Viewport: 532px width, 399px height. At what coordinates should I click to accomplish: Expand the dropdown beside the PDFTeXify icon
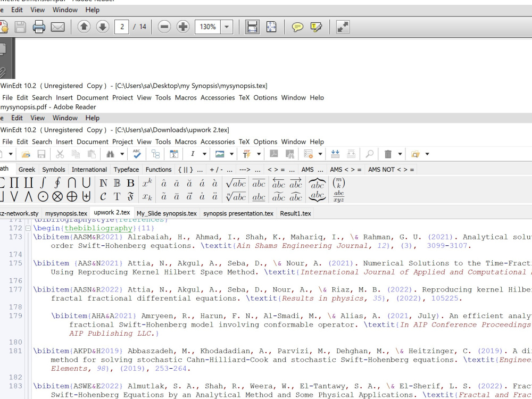point(259,154)
